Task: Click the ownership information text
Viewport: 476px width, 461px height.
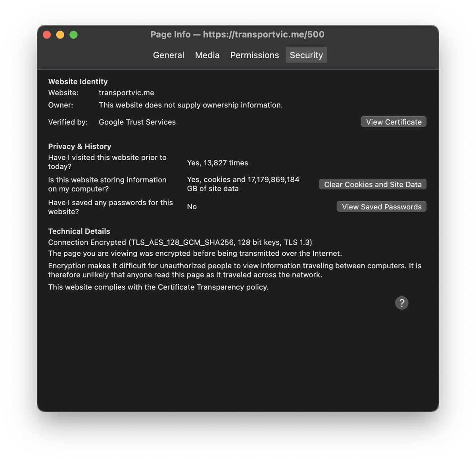Action: pyautogui.click(x=191, y=105)
